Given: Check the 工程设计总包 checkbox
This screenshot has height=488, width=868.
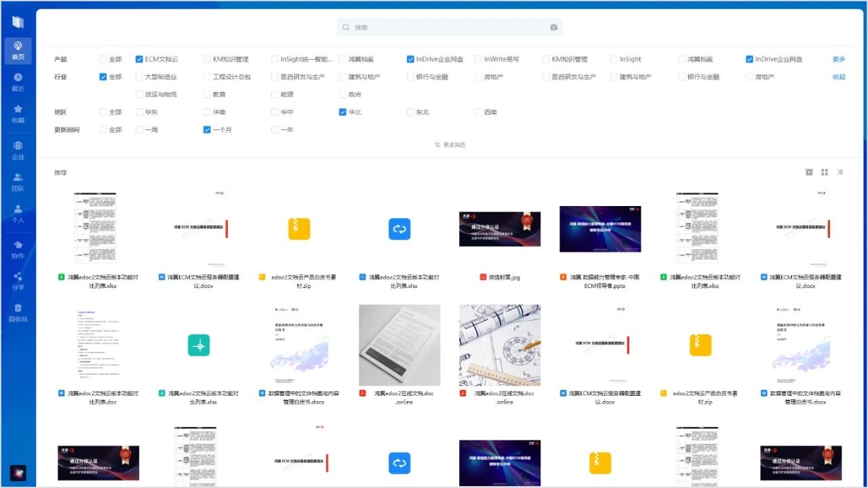Looking at the screenshot, I should 207,77.
